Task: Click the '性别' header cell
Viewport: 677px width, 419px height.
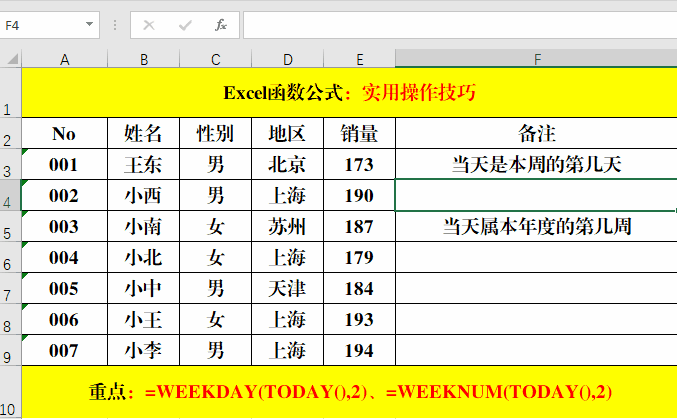Action: tap(215, 133)
